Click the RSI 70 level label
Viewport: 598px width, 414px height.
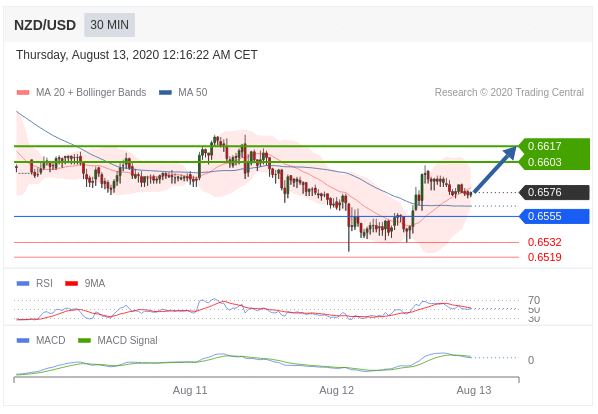point(534,300)
